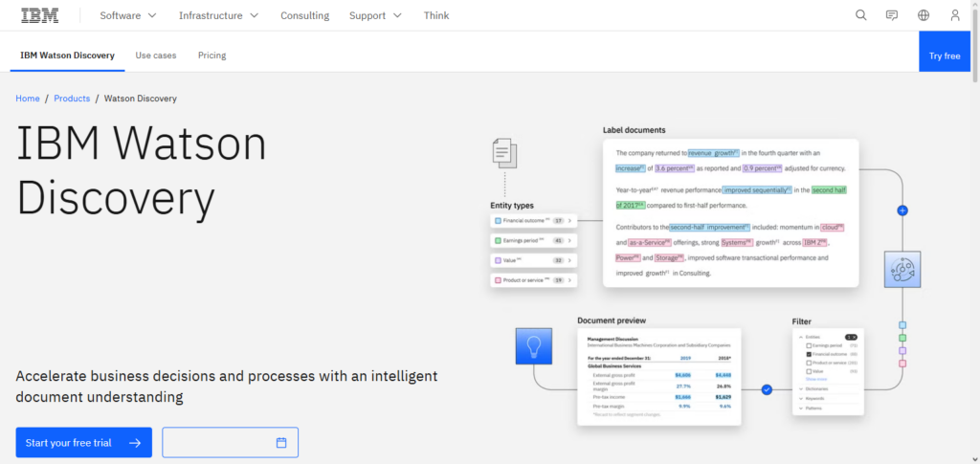Click the pink square beside Product or service entity

pyautogui.click(x=498, y=280)
